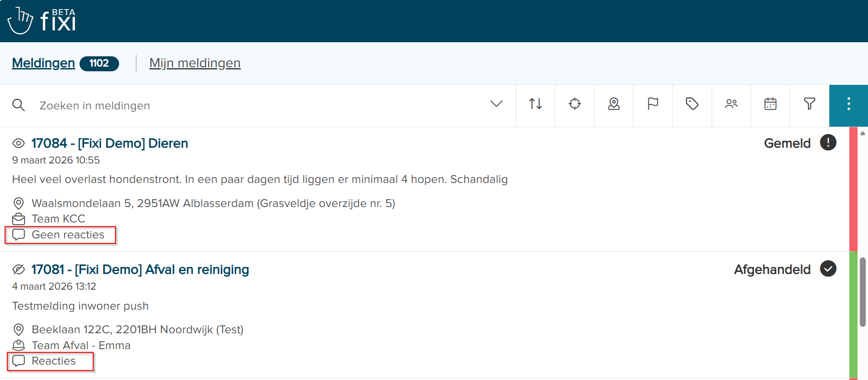This screenshot has height=380, width=868.
Task: Click the Testmelding inwoner push text
Action: tap(80, 306)
